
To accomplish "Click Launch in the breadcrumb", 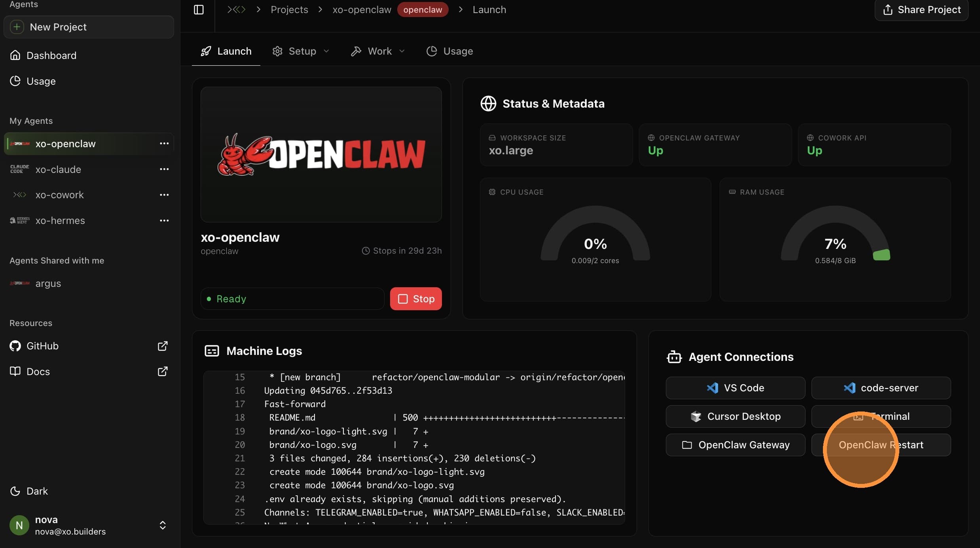I will click(489, 9).
